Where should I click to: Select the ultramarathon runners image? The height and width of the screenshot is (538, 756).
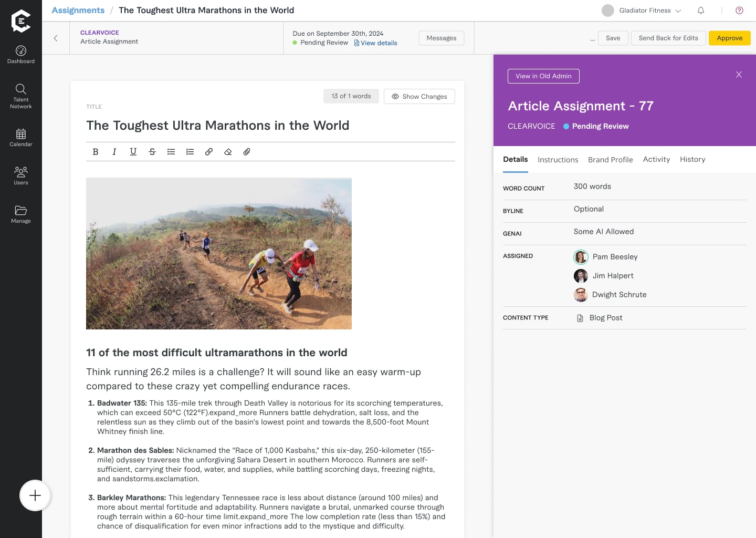(219, 254)
